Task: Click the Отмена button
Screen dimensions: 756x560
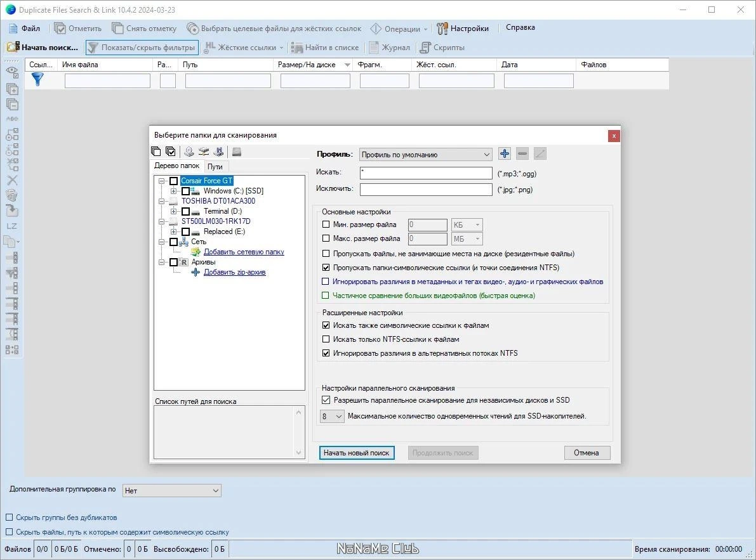Action: pyautogui.click(x=587, y=453)
